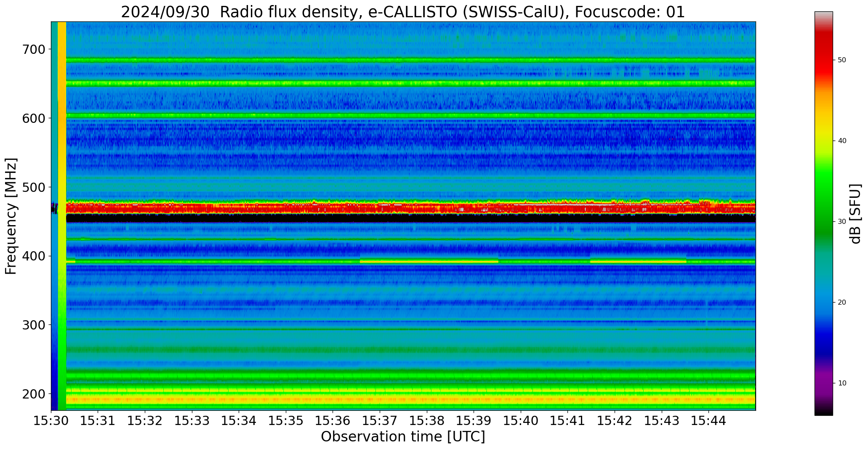
Task: Click the black bottom end of the colorbar
Action: (x=823, y=412)
